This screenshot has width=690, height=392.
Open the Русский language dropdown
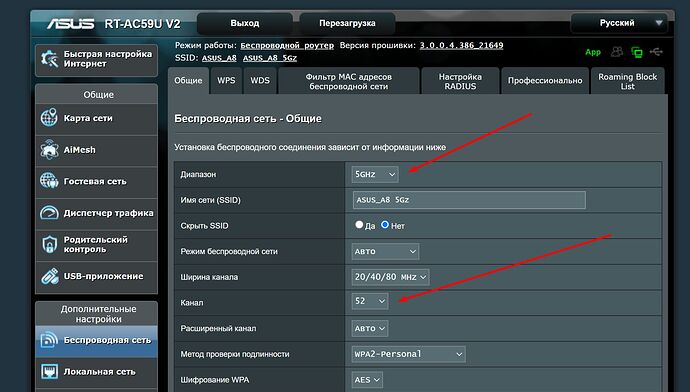(x=619, y=23)
